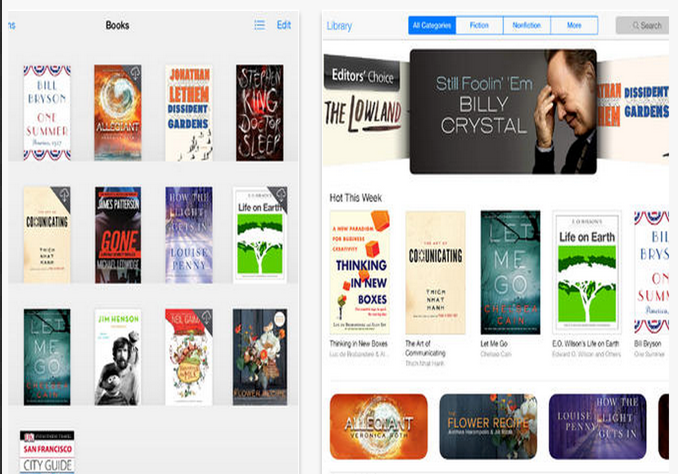Open Bill Bryson cover in Hot This Week

click(652, 272)
